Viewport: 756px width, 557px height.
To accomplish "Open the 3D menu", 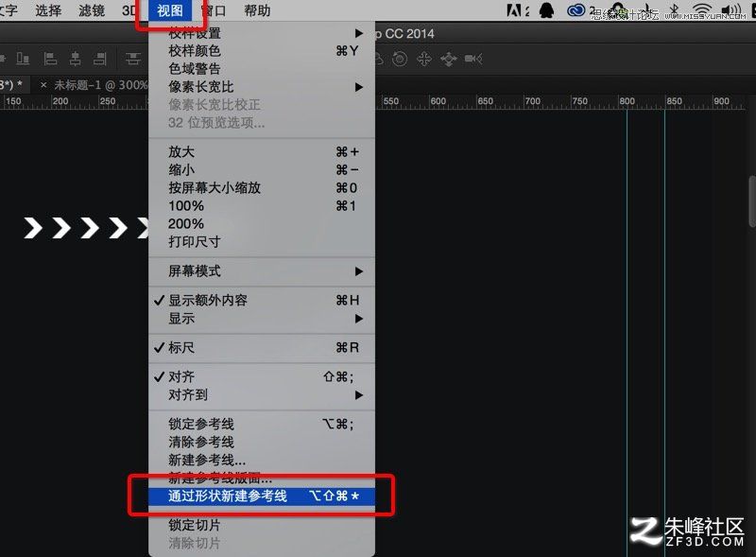I will tap(129, 10).
